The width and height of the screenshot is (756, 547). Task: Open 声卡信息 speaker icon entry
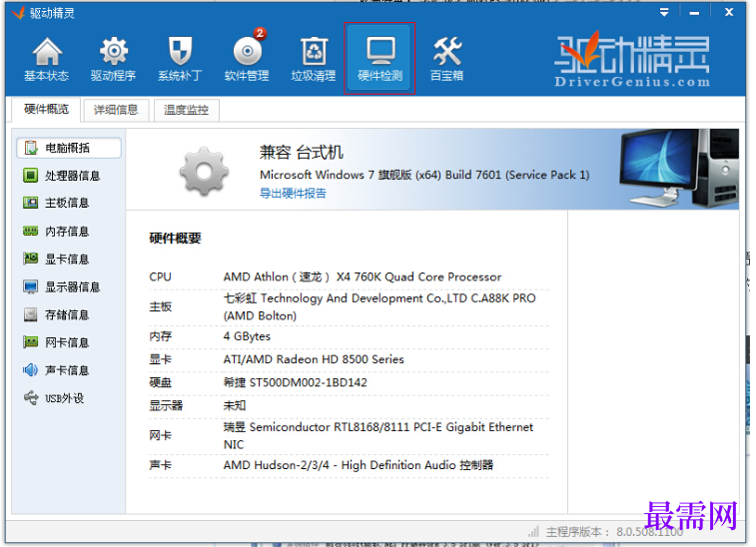click(x=56, y=370)
